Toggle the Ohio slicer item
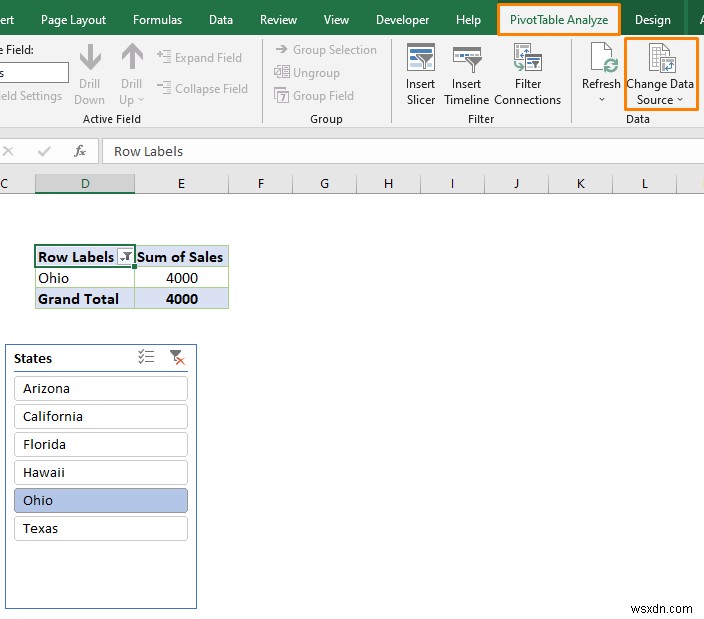Screen dimensions: 704x619 pos(101,500)
